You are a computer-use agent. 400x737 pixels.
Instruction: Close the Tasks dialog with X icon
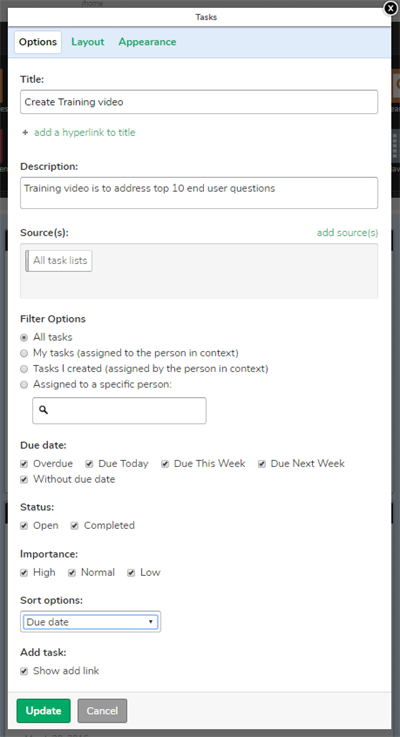pos(391,8)
